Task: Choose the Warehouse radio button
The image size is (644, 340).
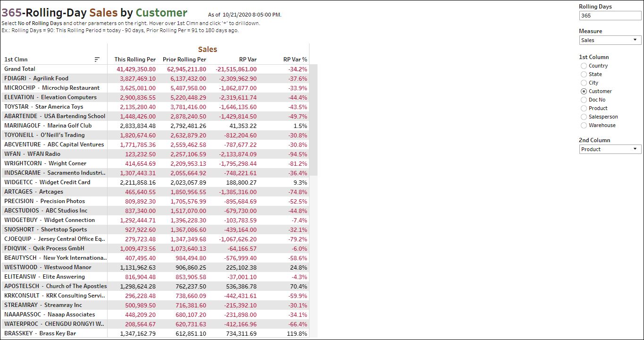Action: 584,125
